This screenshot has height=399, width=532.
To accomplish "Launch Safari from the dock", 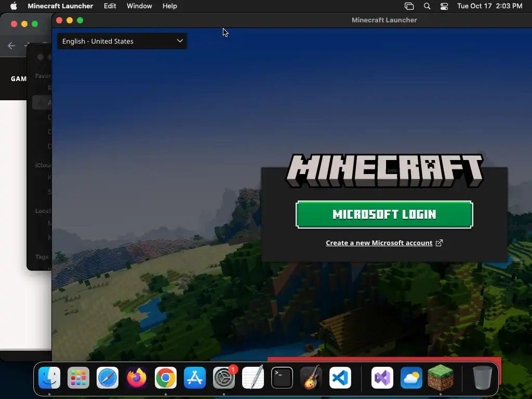I will 108,378.
